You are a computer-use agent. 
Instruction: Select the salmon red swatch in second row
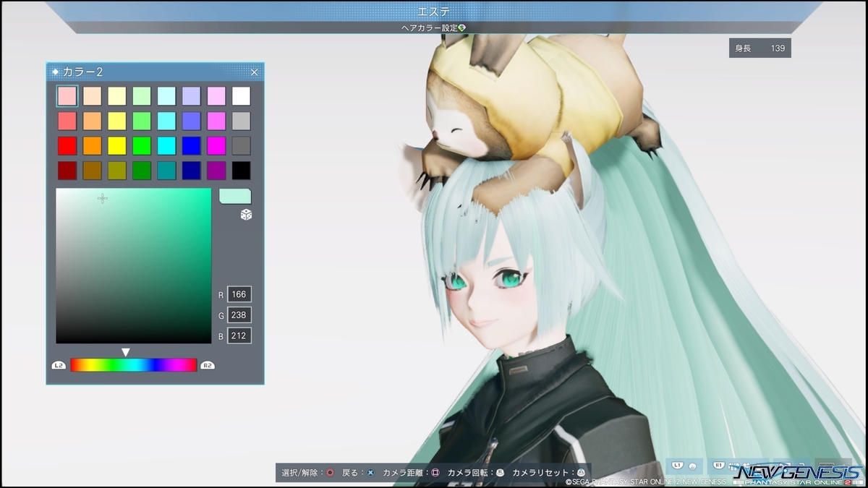pyautogui.click(x=67, y=121)
